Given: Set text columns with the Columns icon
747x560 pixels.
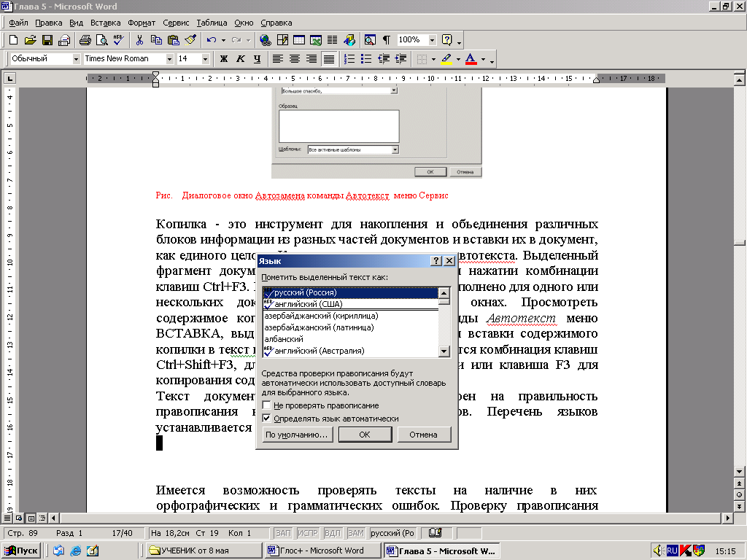Looking at the screenshot, I should coord(332,40).
